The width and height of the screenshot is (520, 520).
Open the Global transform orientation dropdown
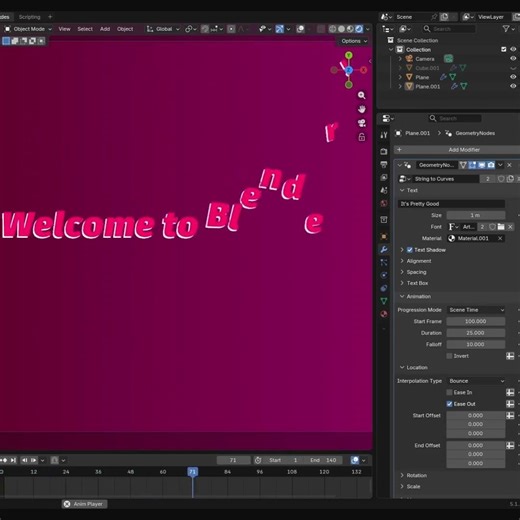[163, 29]
